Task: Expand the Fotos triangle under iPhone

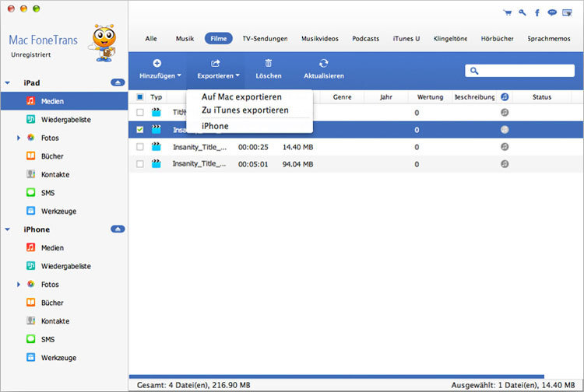Action: click(18, 284)
